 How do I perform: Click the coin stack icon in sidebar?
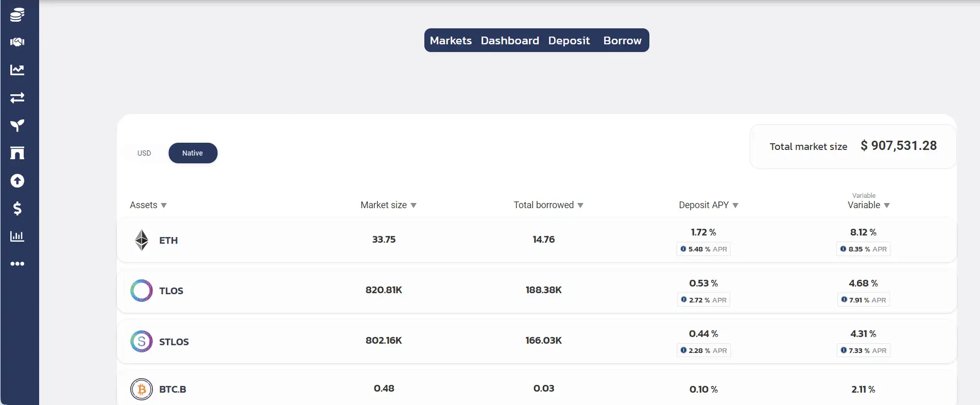pyautogui.click(x=17, y=15)
